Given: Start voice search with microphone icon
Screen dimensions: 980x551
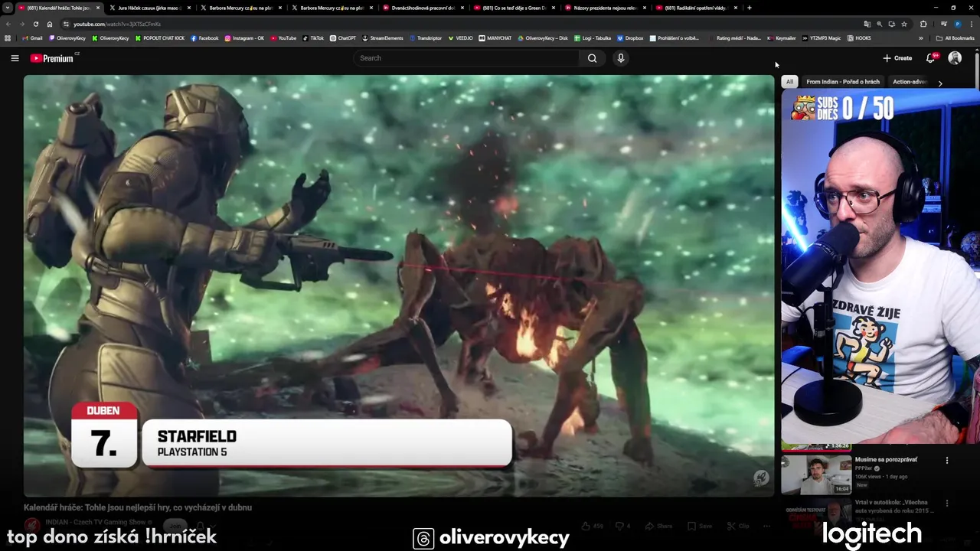Looking at the screenshot, I should pos(621,58).
